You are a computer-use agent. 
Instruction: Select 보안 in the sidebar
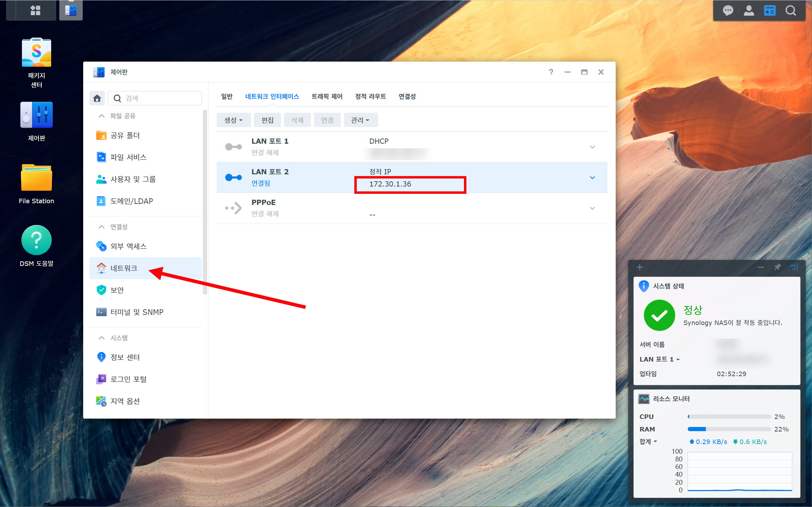coord(117,290)
